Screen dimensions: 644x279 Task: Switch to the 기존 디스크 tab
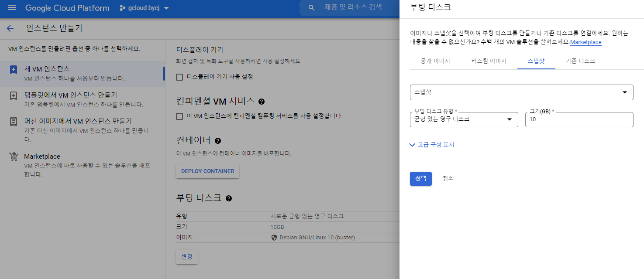(580, 61)
